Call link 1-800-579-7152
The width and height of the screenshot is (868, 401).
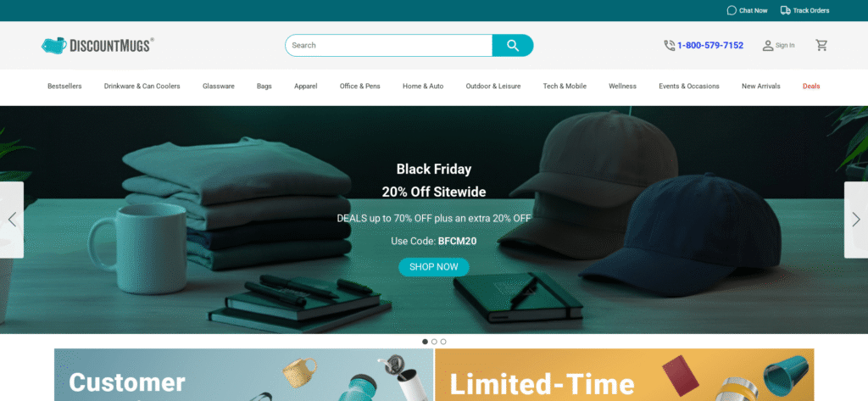tap(710, 46)
